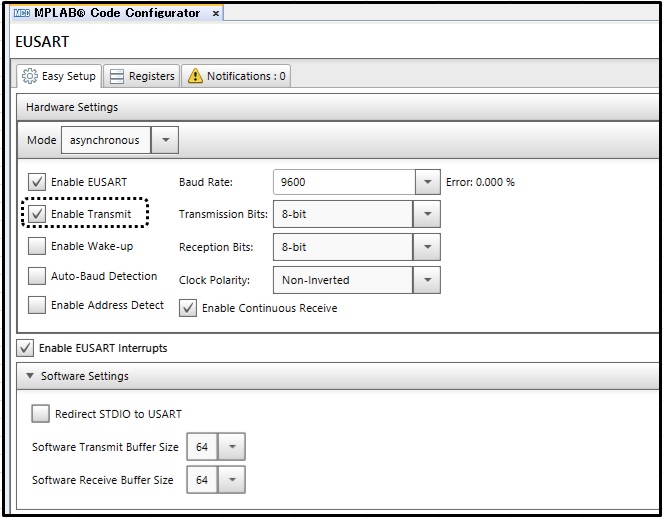Image resolution: width=663 pixels, height=518 pixels.
Task: Switch to the Easy Setup tab
Action: tap(59, 76)
